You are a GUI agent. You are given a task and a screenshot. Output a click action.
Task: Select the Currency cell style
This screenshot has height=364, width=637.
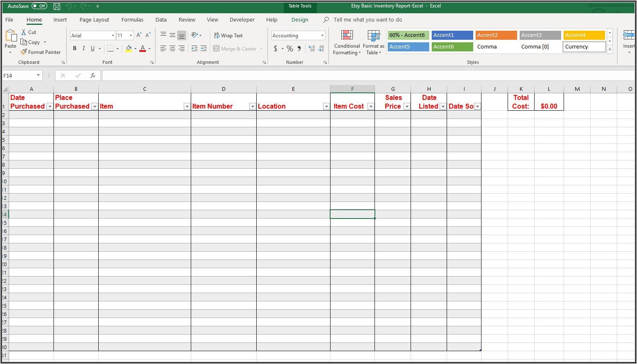pos(584,47)
